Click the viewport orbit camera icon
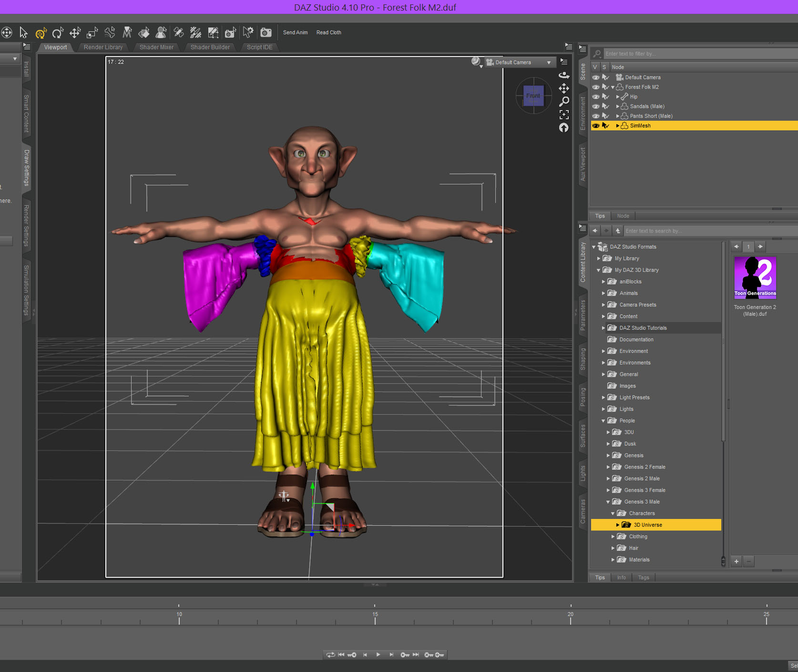The height and width of the screenshot is (672, 798). pos(564,75)
